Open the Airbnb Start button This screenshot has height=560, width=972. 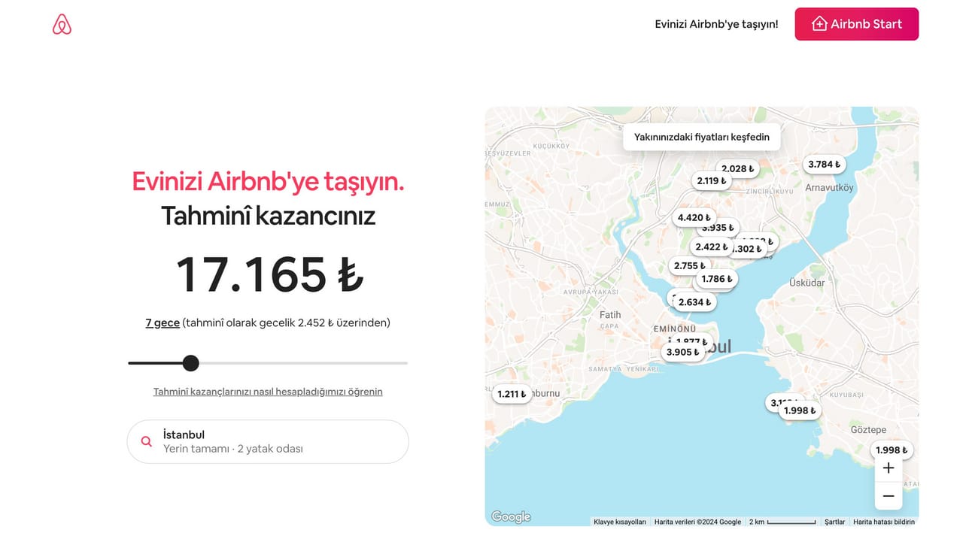pyautogui.click(x=856, y=24)
